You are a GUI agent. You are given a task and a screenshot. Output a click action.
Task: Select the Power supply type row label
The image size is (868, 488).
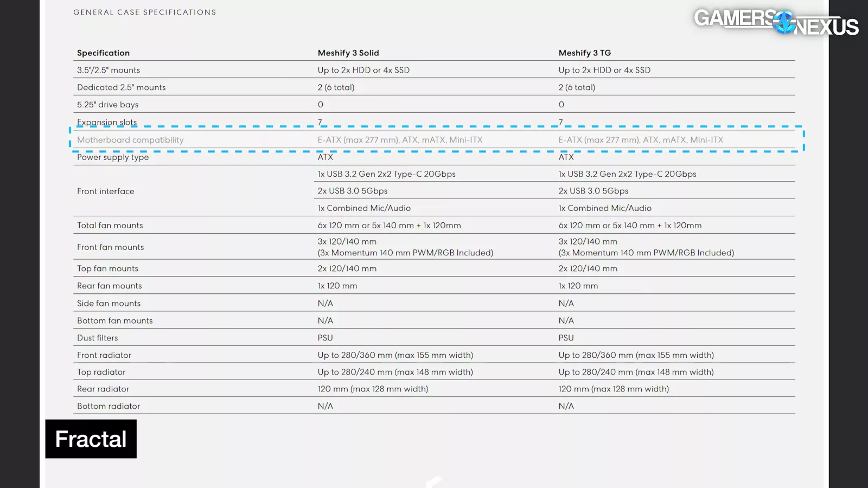pos(113,157)
